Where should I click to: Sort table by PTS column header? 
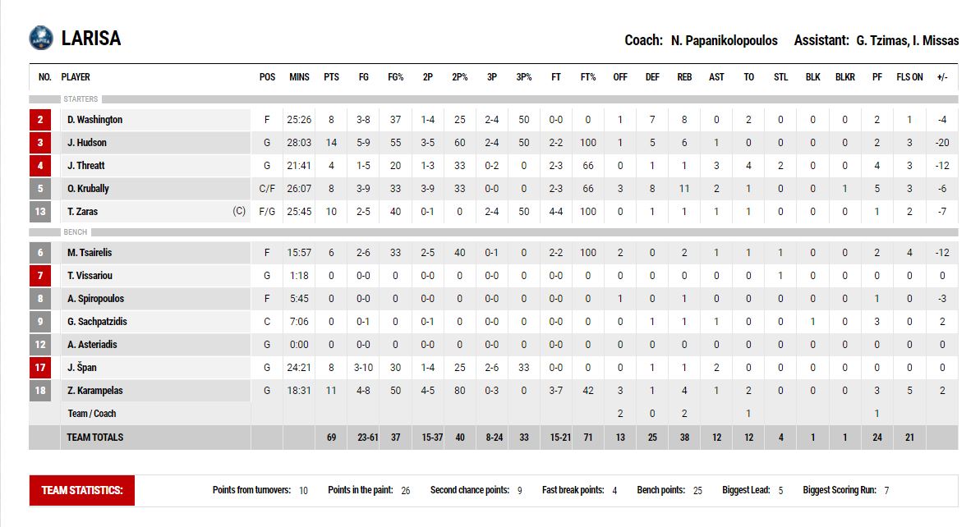(x=331, y=77)
